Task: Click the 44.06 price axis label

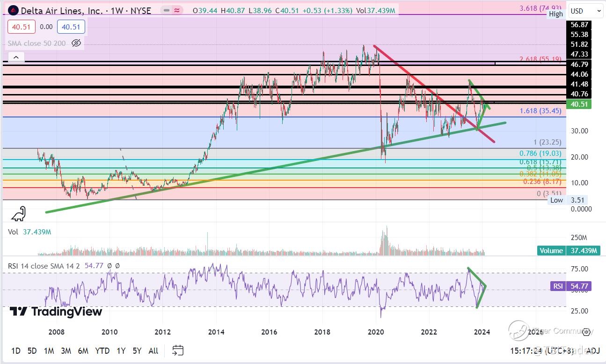Action: 579,74
